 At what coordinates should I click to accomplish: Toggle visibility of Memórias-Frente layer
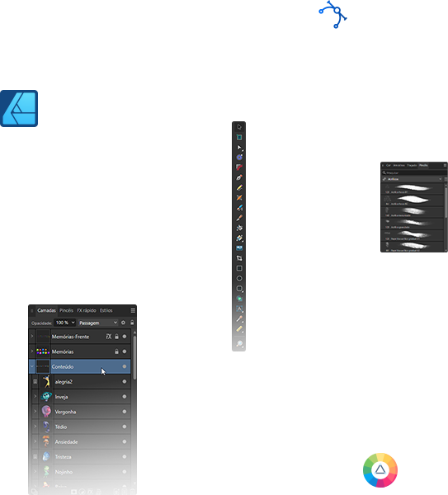tap(125, 337)
